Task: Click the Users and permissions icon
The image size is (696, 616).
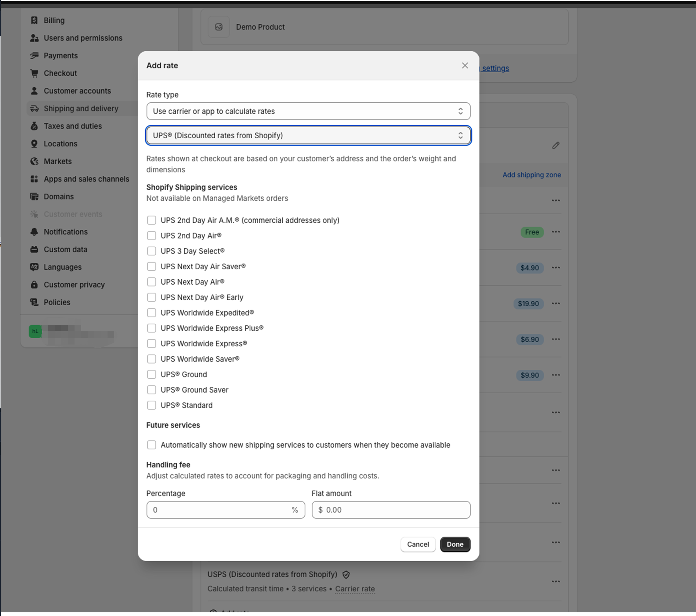Action: [34, 38]
